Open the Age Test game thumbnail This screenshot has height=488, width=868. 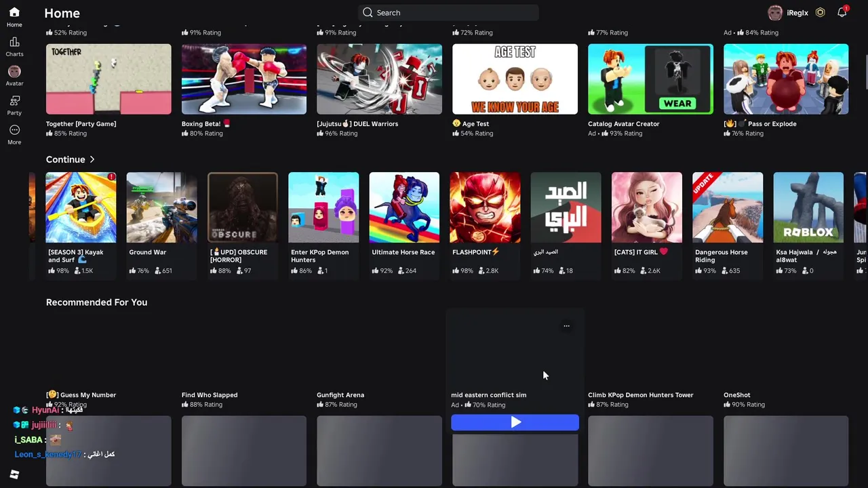tap(515, 79)
